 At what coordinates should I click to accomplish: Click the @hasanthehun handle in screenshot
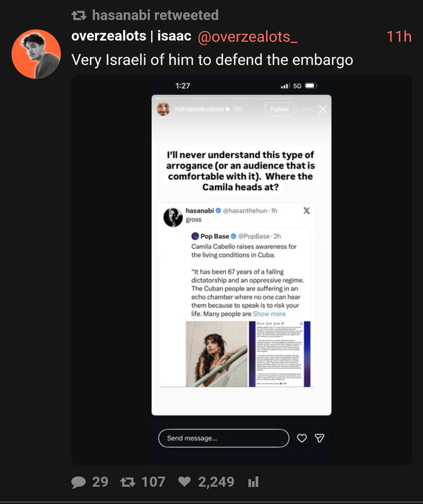(245, 210)
